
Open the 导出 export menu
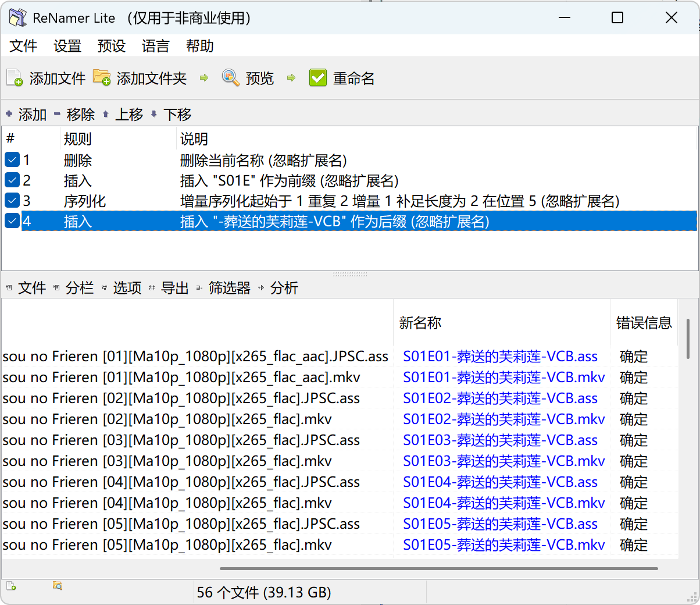(x=174, y=287)
